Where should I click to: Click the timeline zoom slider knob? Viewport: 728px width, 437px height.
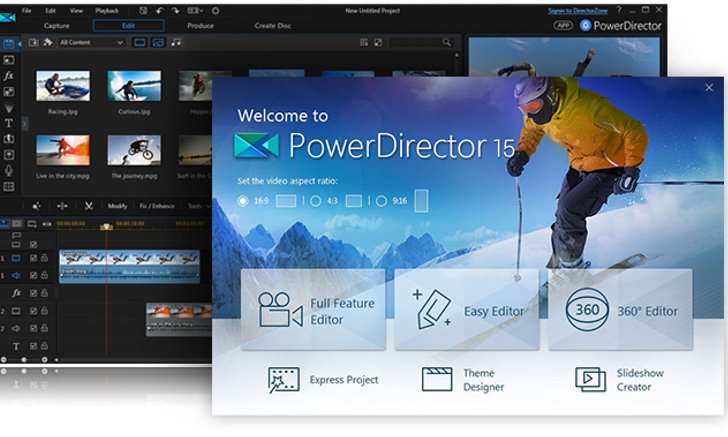point(24,359)
